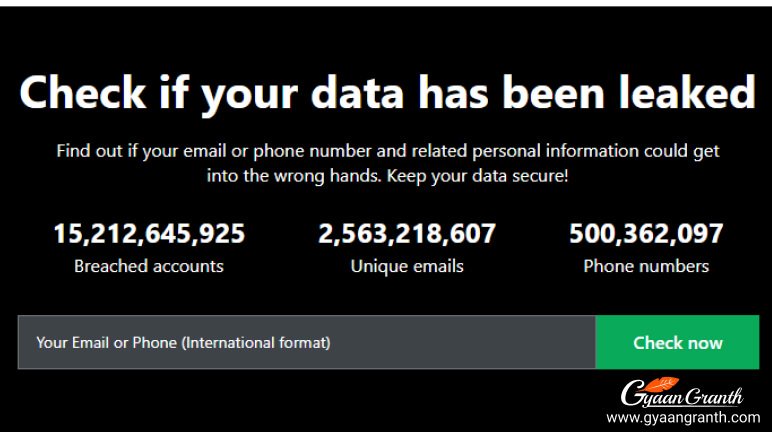Click the orange leaf icon in the logo
Image resolution: width=772 pixels, height=432 pixels.
coord(665,382)
